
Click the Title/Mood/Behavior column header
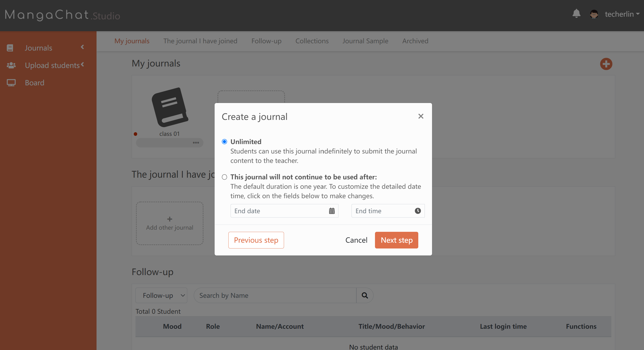tap(391, 326)
